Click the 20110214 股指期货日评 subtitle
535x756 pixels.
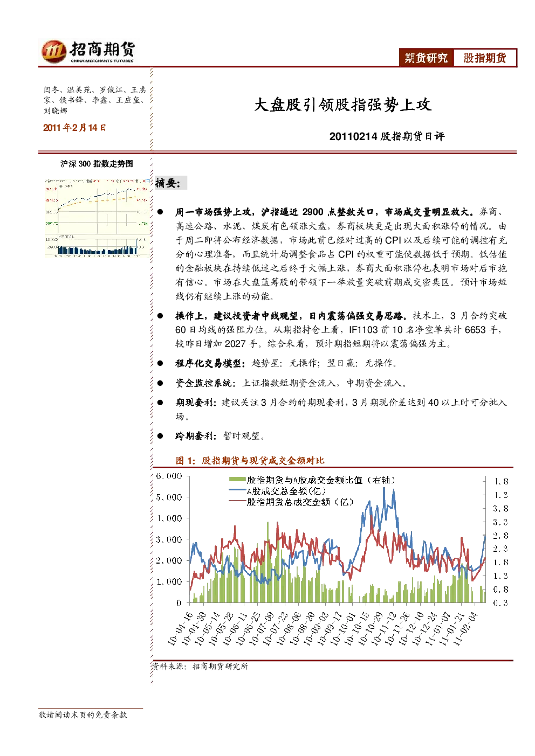click(387, 136)
